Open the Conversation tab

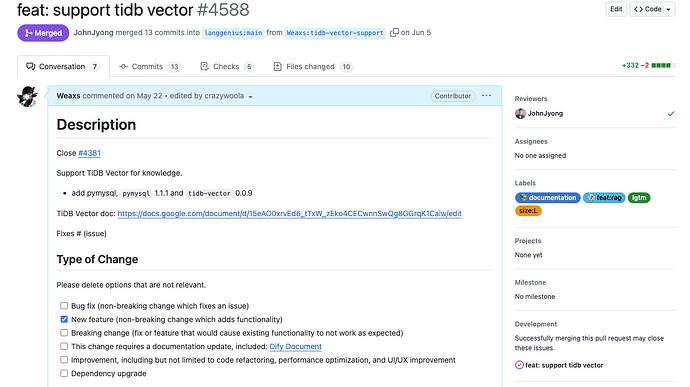point(63,66)
